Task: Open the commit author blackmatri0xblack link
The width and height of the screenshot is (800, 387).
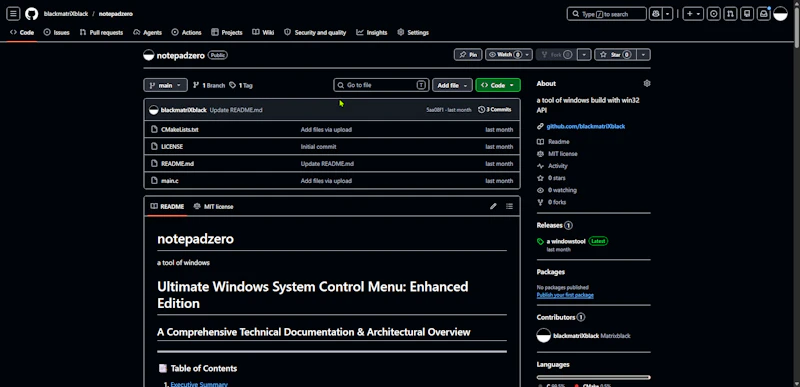Action: coord(183,110)
